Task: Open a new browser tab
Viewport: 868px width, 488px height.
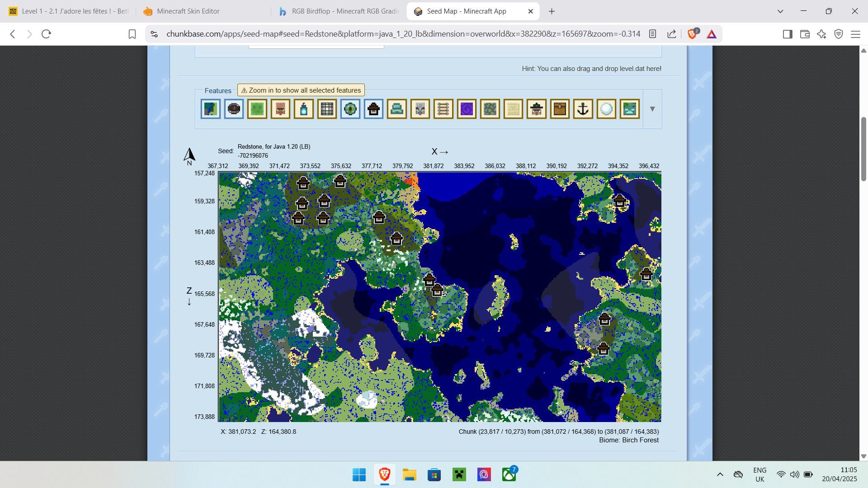Action: pyautogui.click(x=552, y=11)
